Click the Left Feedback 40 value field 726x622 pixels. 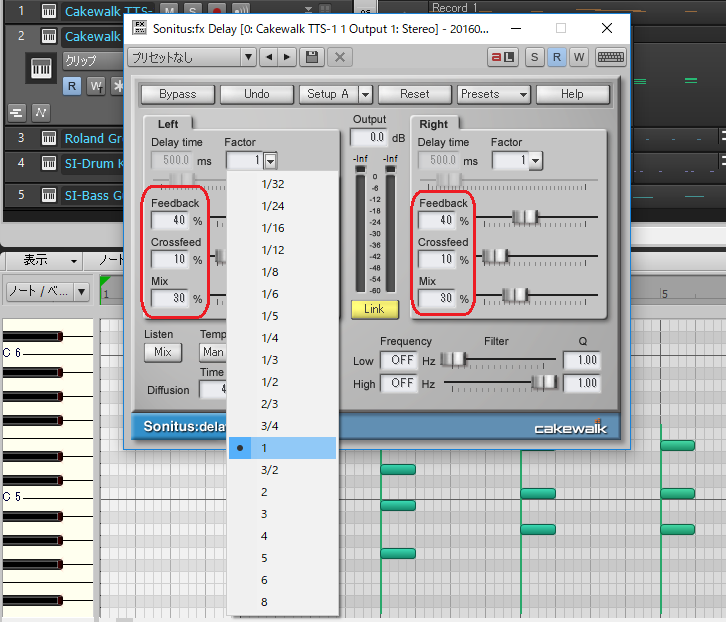[x=170, y=220]
